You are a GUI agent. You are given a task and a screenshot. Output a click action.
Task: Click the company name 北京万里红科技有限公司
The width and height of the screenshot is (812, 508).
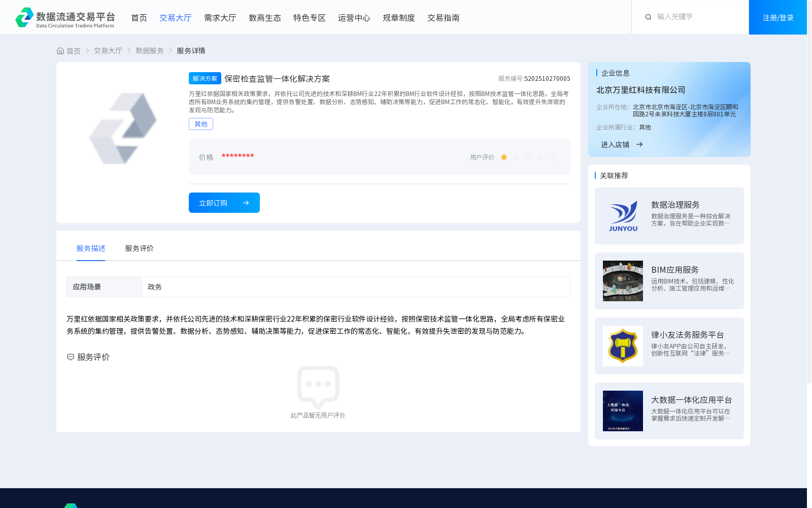tap(641, 90)
